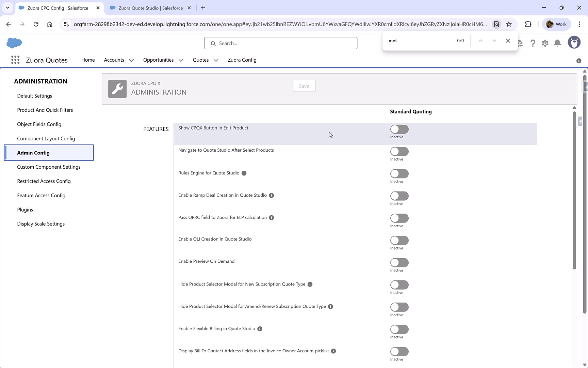Click the Salesforce cloud logo
This screenshot has height=368, width=588.
tap(14, 43)
